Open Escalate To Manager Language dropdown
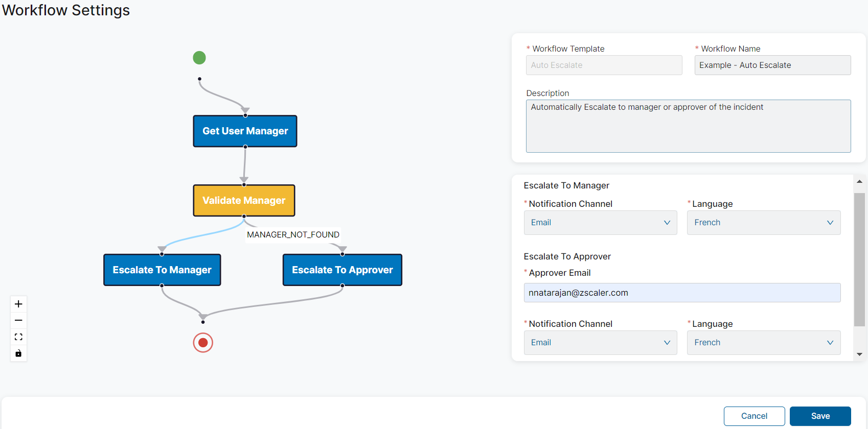This screenshot has width=868, height=429. coord(763,223)
